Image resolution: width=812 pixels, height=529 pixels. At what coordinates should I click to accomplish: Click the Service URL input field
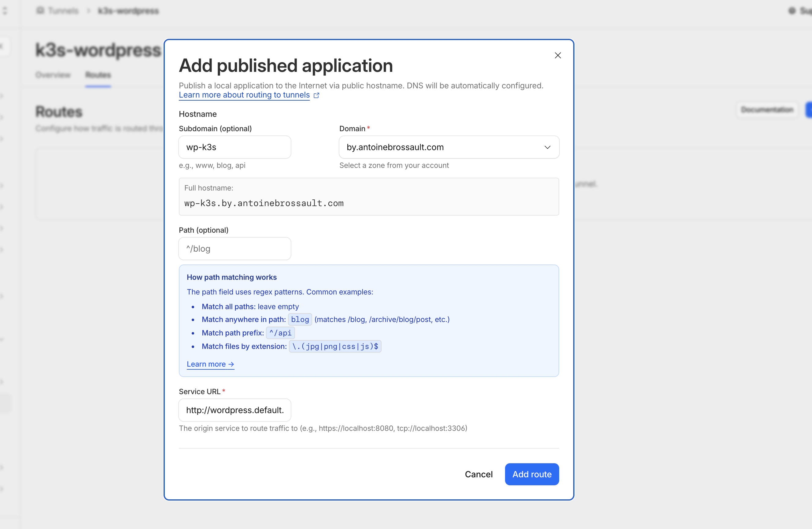(x=235, y=410)
